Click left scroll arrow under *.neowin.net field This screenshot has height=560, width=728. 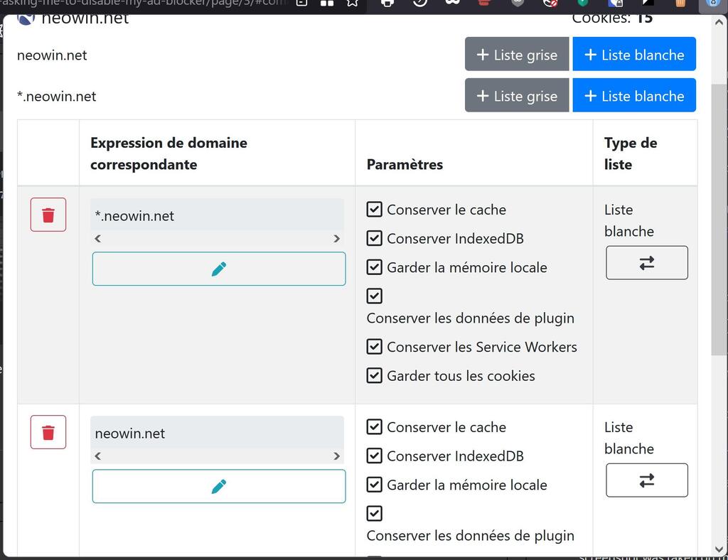click(97, 239)
